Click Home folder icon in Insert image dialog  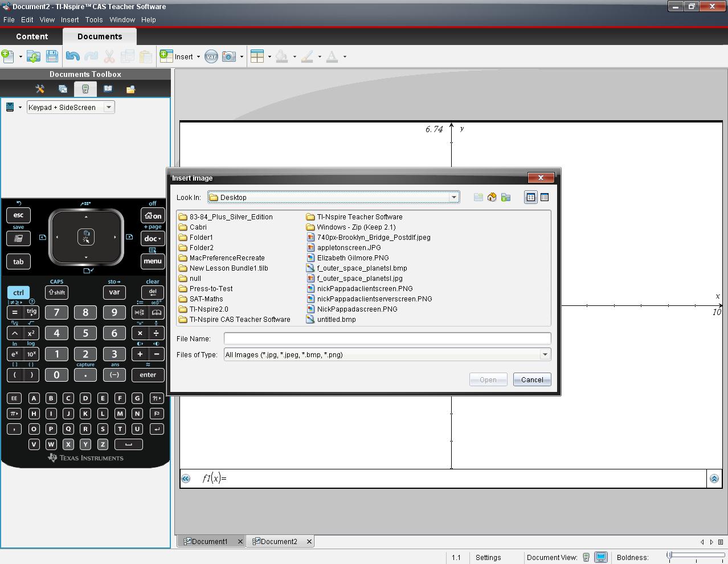(x=492, y=197)
